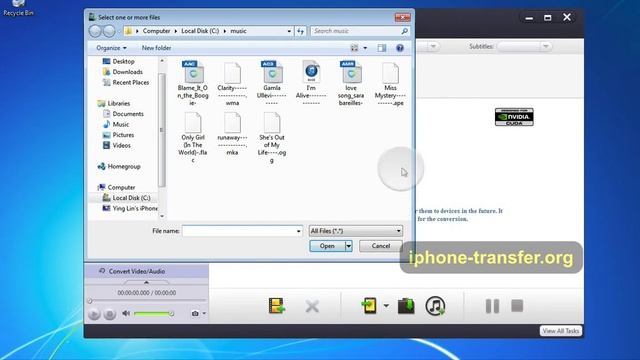Click the Cancel button
The width and height of the screenshot is (640, 360).
pos(380,246)
